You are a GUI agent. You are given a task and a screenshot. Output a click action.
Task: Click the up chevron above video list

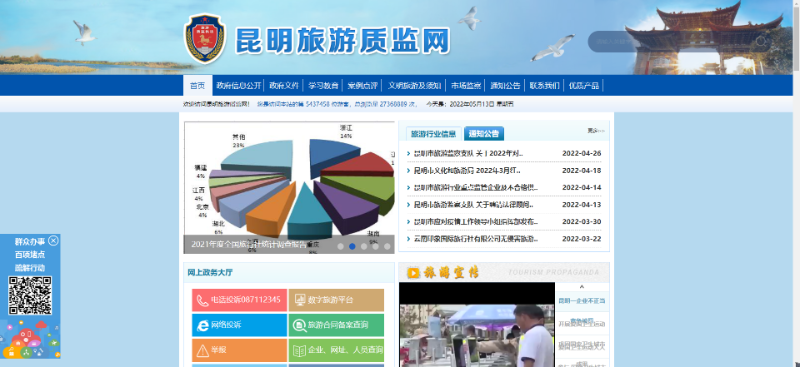click(582, 287)
